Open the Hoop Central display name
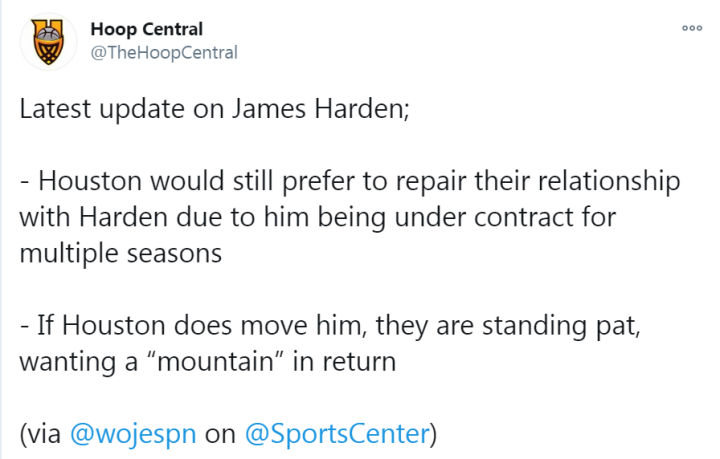720x459 pixels. point(146,29)
